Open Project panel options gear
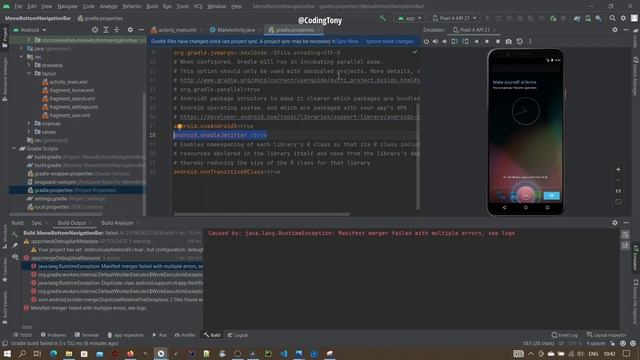The image size is (640, 360). point(130,30)
